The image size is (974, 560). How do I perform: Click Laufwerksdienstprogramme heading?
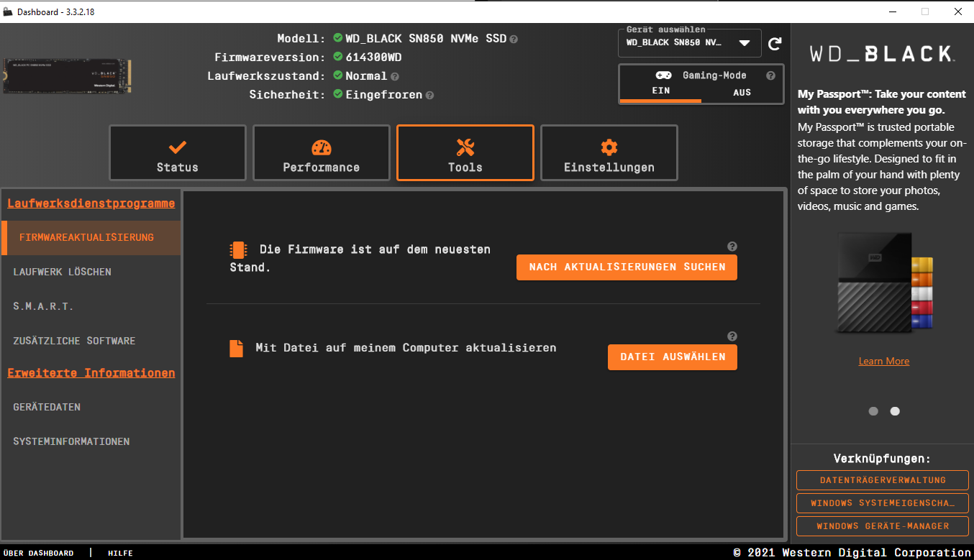91,203
